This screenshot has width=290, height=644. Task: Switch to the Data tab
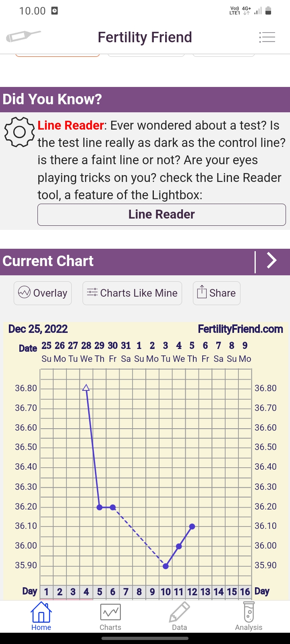coord(179,617)
